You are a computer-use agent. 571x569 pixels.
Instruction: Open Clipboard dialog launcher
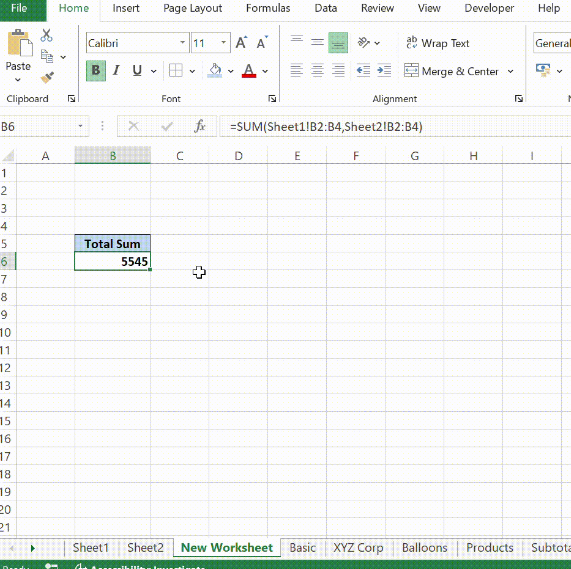71,99
